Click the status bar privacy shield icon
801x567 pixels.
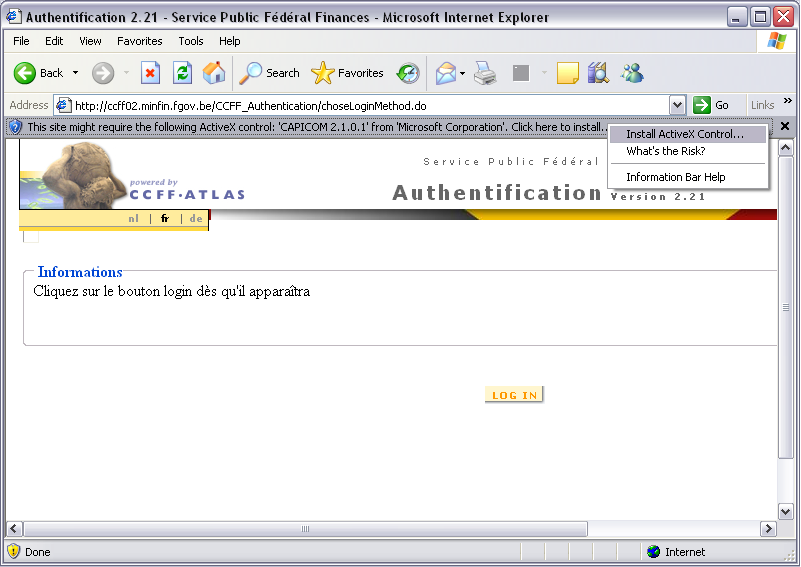[x=14, y=551]
